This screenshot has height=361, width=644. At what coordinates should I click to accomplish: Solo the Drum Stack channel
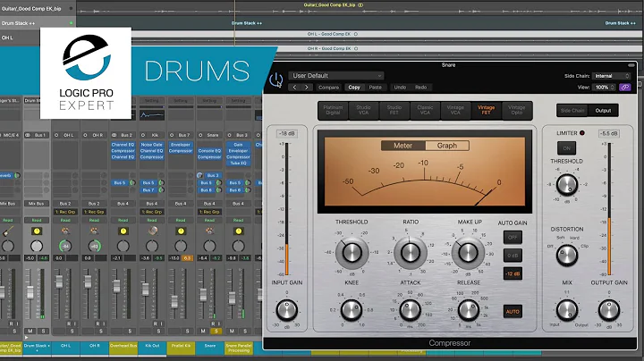(x=43, y=331)
